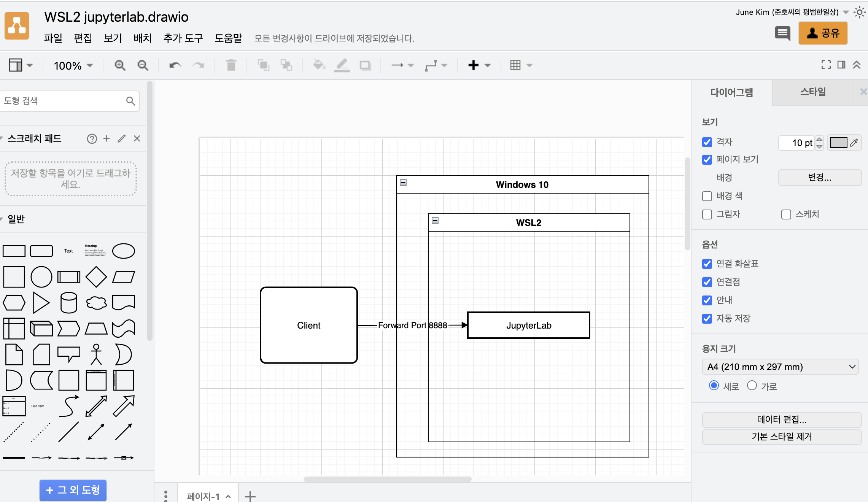
Task: Select the cylinder shape in palette
Action: click(69, 303)
